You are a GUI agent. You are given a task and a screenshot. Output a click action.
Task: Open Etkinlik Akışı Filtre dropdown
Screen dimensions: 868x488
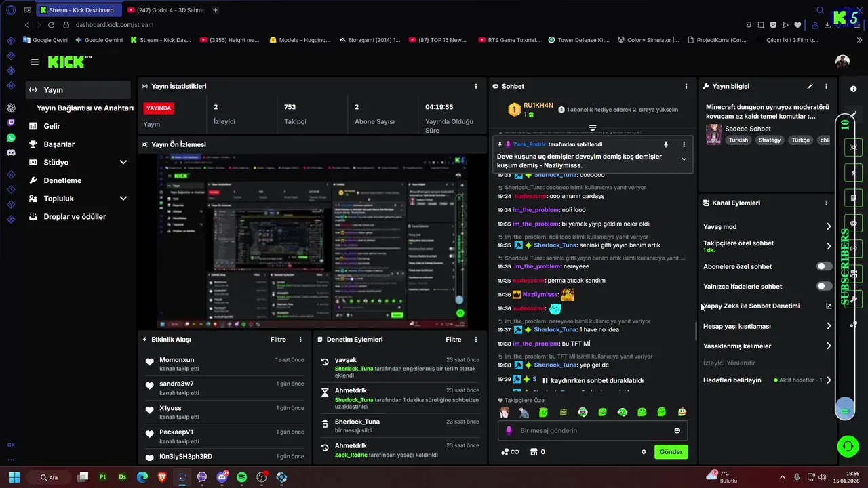point(278,339)
